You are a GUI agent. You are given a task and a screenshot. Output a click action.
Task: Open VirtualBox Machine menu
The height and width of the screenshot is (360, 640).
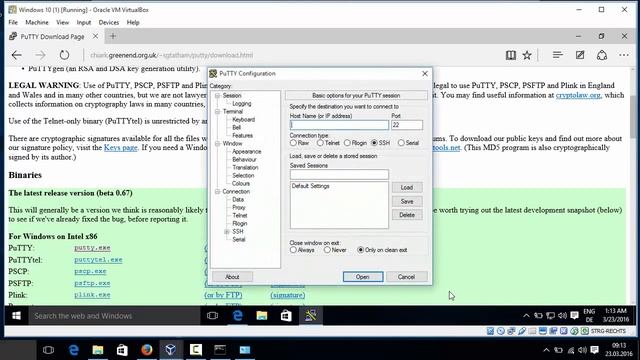pos(37,22)
